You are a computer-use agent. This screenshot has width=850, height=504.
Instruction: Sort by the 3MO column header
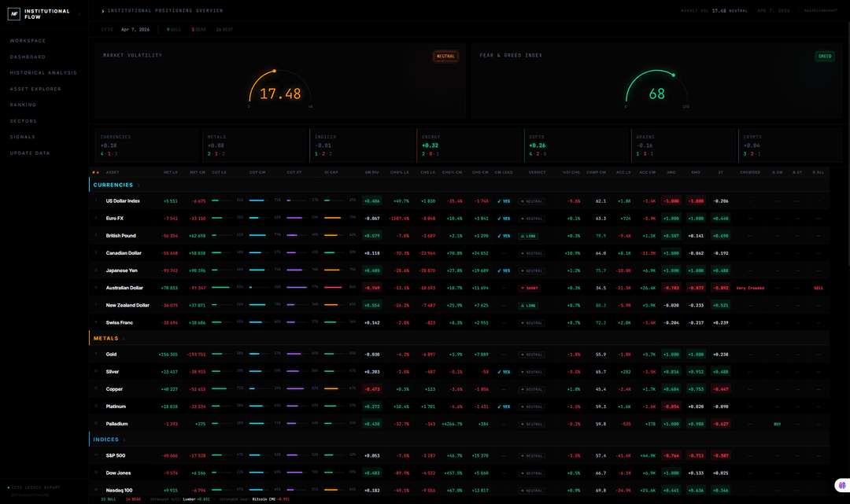point(671,172)
